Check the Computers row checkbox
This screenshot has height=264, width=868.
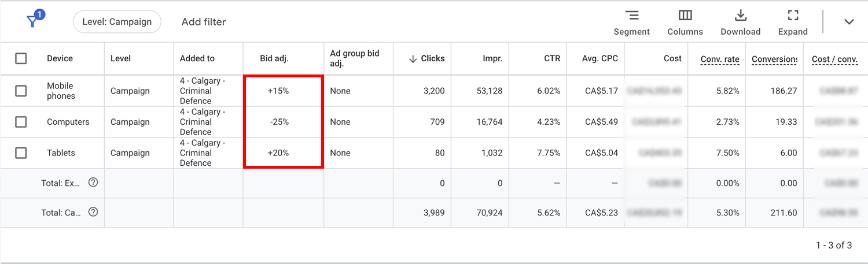[21, 122]
